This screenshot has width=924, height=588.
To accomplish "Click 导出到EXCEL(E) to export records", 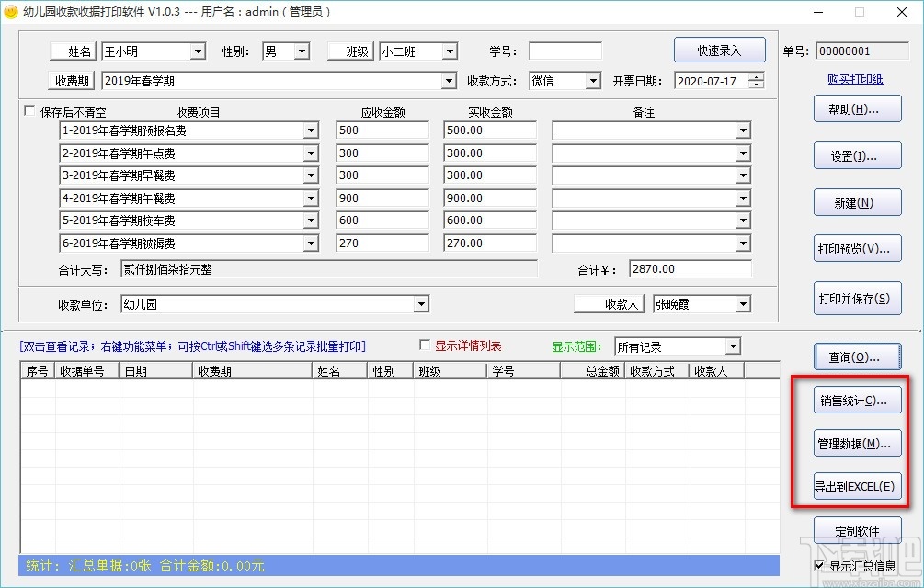I will [x=856, y=486].
